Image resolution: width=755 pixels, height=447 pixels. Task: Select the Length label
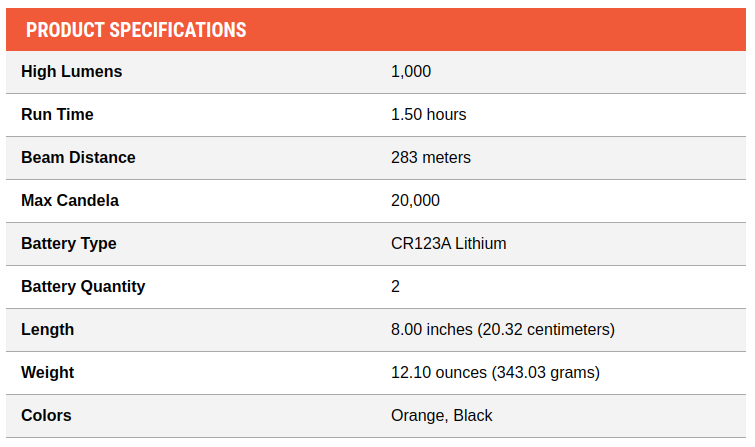point(48,329)
